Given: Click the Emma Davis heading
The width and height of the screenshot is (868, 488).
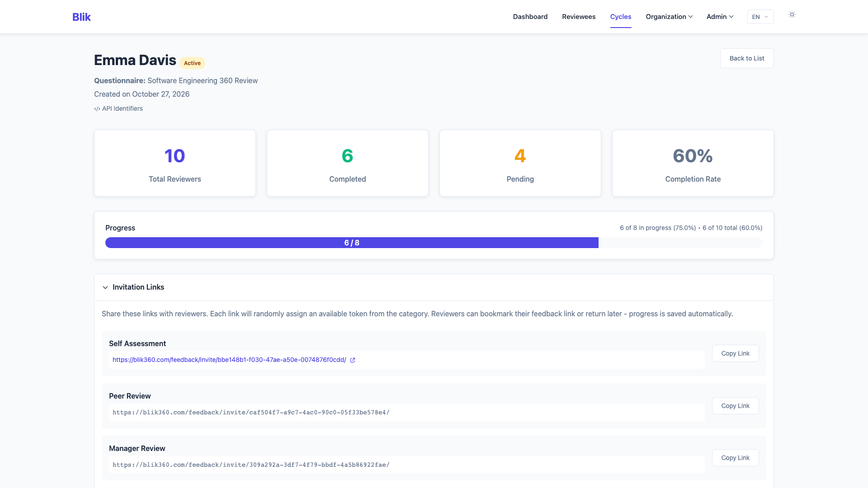Looking at the screenshot, I should click(135, 60).
